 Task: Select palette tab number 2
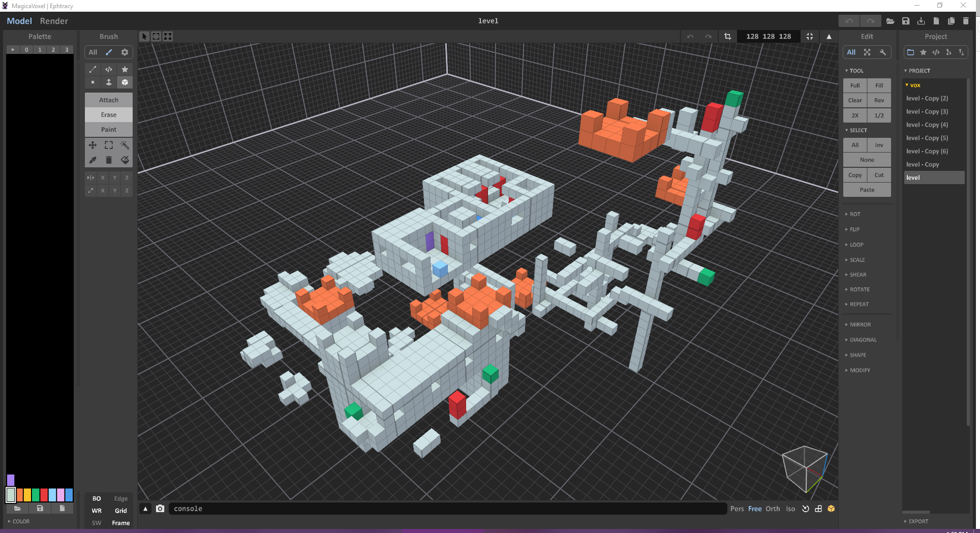coord(53,49)
